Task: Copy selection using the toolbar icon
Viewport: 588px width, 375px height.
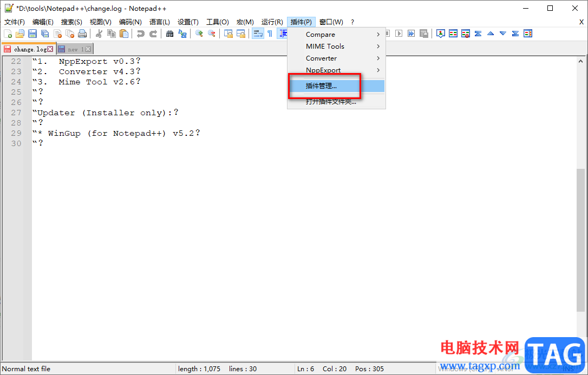Action: click(x=112, y=34)
